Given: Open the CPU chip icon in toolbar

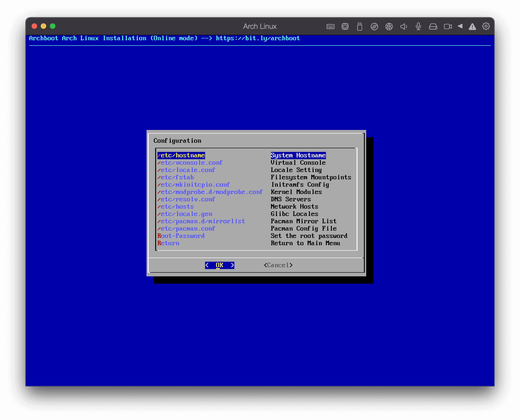Looking at the screenshot, I should pyautogui.click(x=345, y=26).
